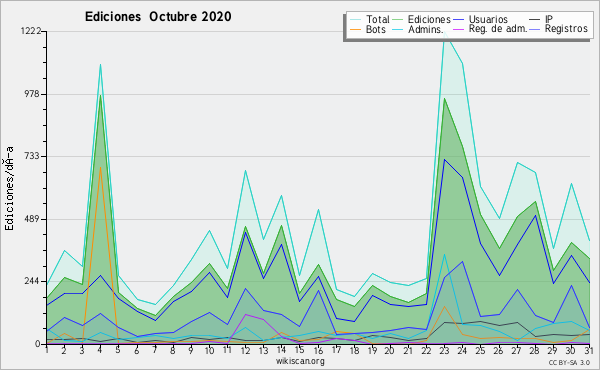Click the 'wikiscan.org' text below the chart

300,361
